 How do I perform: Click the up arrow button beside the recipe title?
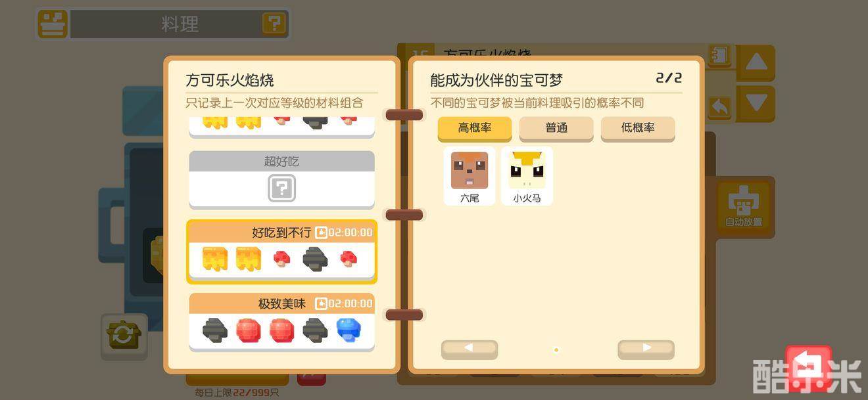tap(756, 62)
